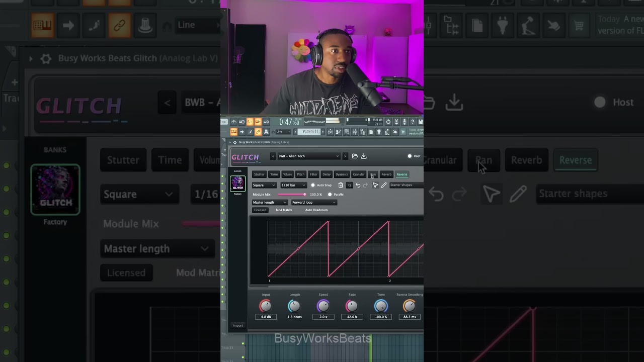Undo the last curve edit
This screenshot has height=362, width=644.
click(x=358, y=185)
